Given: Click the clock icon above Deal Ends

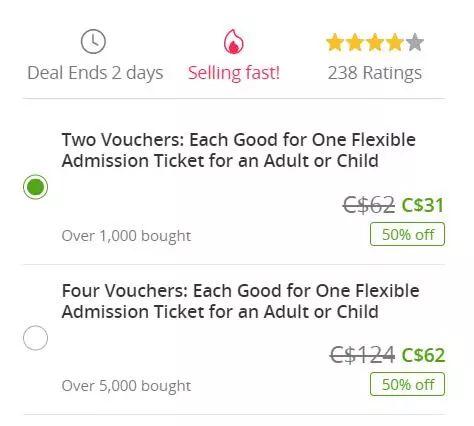Looking at the screenshot, I should click(93, 42).
